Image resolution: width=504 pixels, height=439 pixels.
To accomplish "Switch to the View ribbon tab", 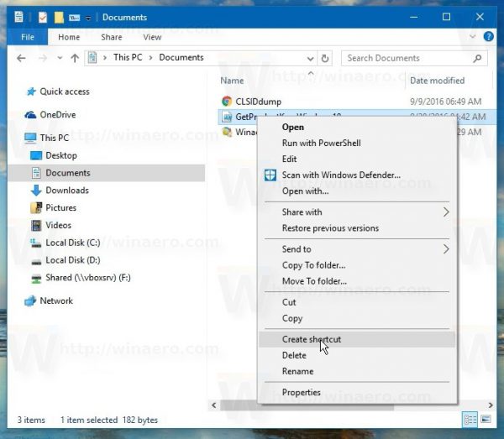I will [152, 37].
